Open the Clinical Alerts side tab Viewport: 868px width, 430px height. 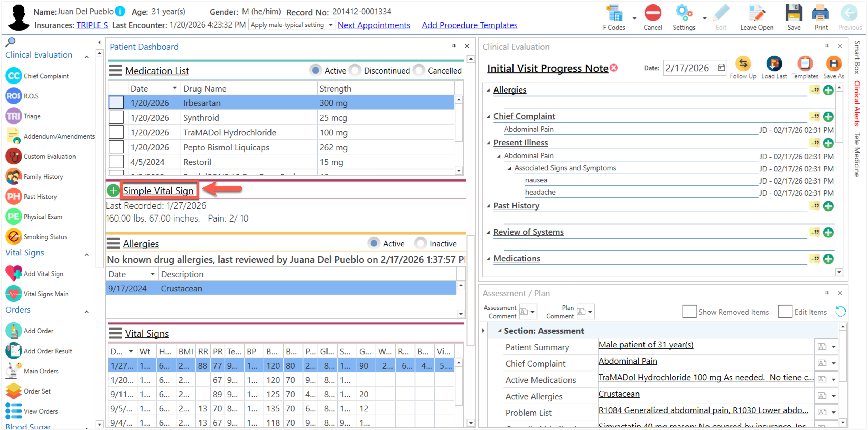tap(857, 103)
